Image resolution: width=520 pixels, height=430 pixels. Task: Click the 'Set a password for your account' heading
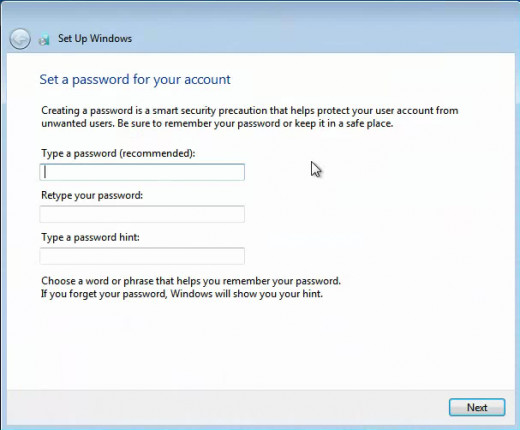click(x=135, y=80)
